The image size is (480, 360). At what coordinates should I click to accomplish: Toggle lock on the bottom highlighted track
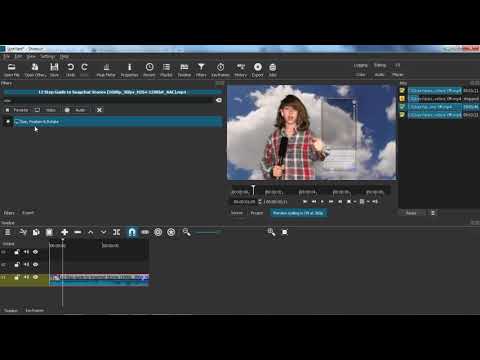click(x=17, y=277)
